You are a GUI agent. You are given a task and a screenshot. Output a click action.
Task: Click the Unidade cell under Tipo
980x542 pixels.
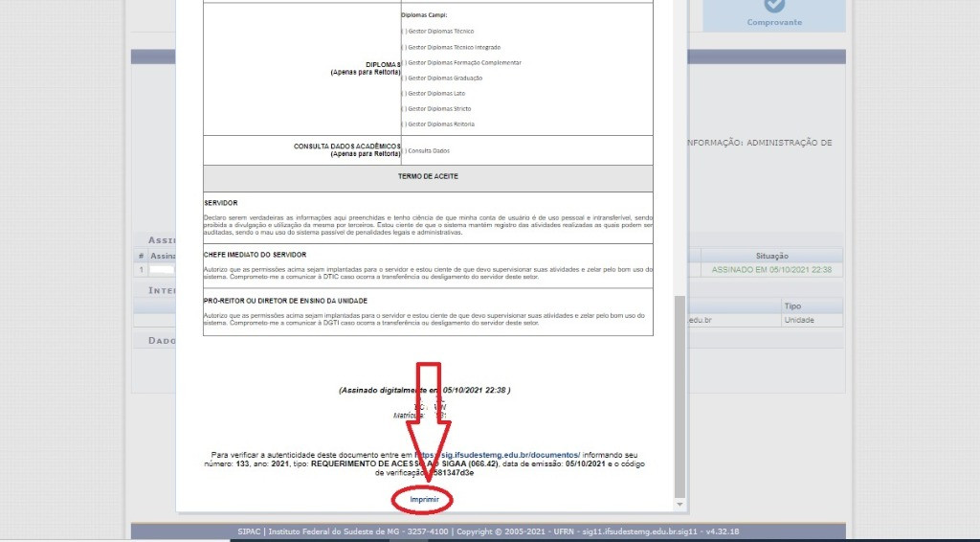[x=799, y=320]
